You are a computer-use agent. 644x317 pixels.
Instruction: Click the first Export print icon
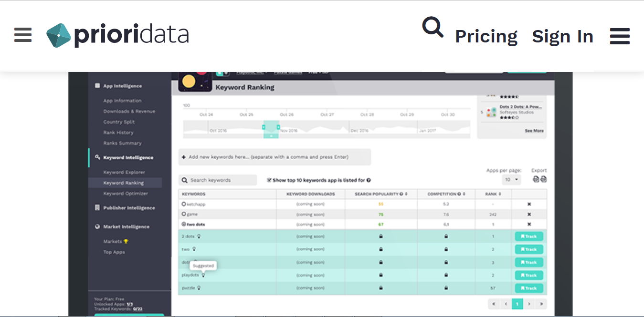pos(536,178)
